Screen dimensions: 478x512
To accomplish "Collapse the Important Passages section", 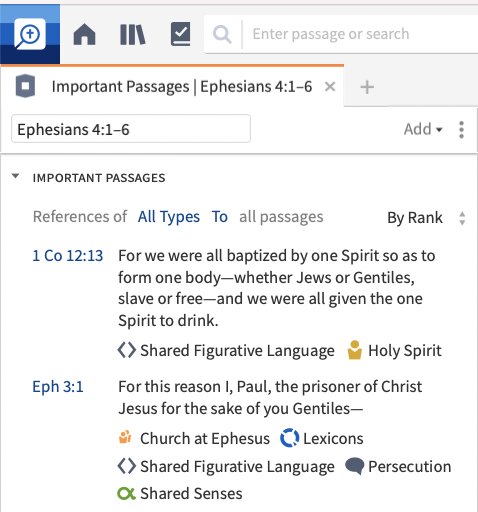I will pos(15,176).
